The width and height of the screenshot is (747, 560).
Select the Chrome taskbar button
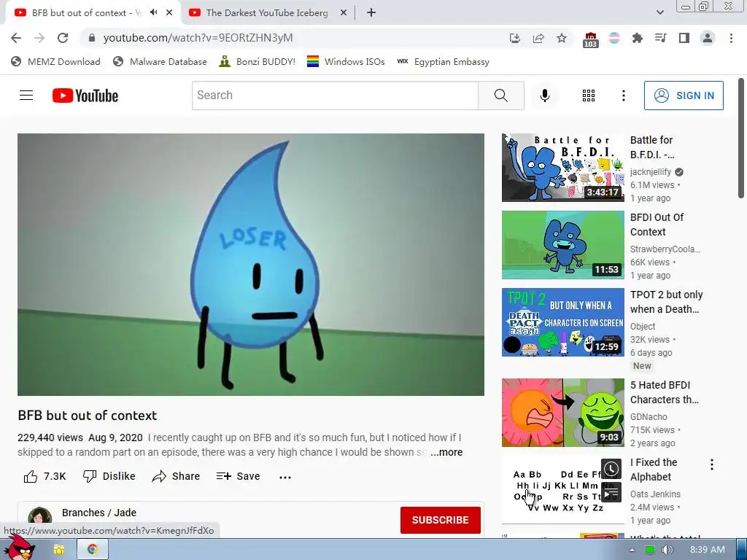pos(93,550)
